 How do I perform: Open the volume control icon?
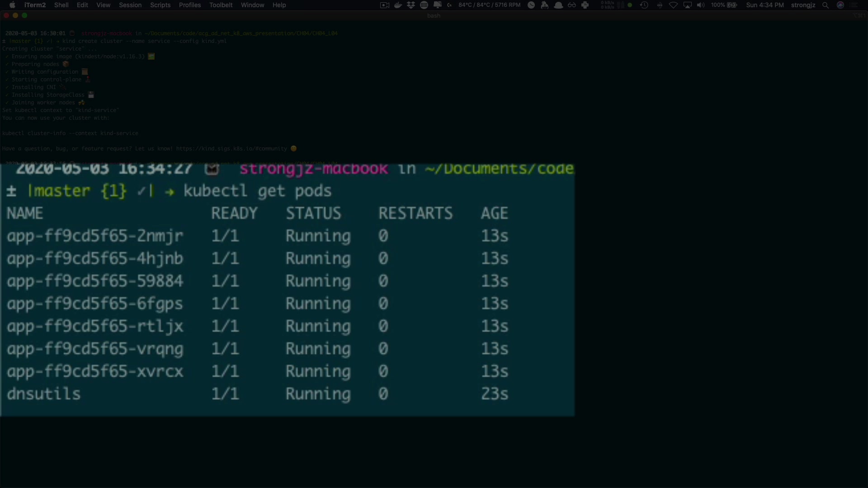coord(701,5)
